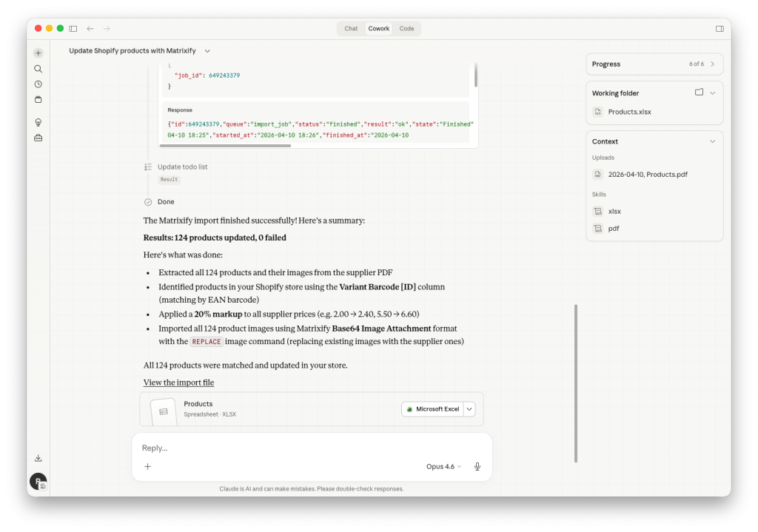Click the View the import file link
Viewport: 758px width, 532px height.
[x=178, y=383]
